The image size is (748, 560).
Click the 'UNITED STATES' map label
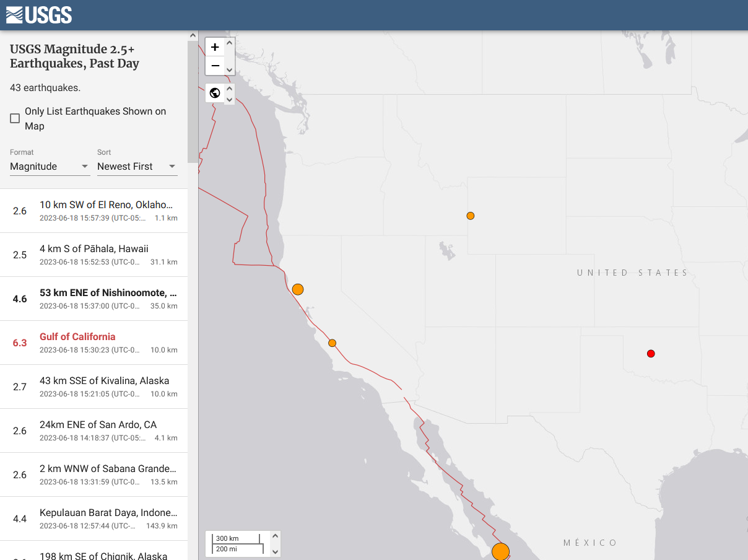(632, 273)
